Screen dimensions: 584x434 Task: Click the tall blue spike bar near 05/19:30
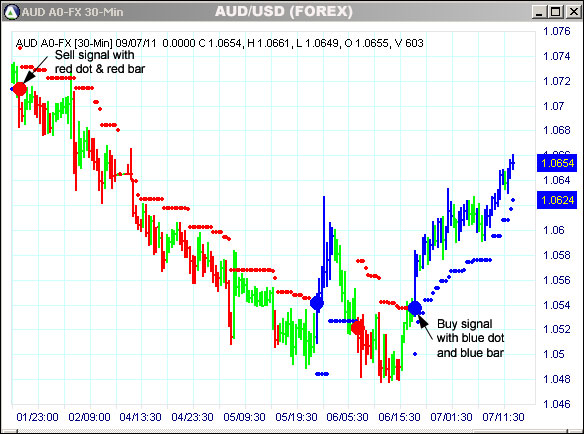pos(324,241)
